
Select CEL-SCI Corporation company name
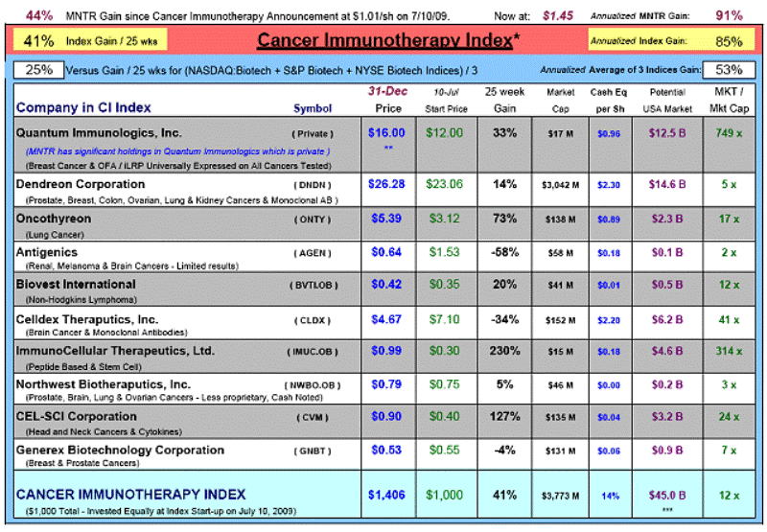pyautogui.click(x=77, y=417)
